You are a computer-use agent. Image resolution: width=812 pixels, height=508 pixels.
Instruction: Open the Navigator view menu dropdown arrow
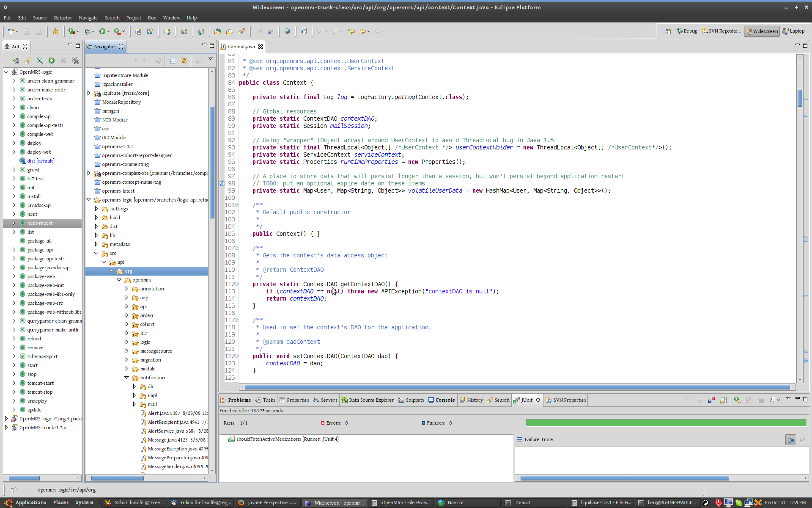click(x=211, y=59)
